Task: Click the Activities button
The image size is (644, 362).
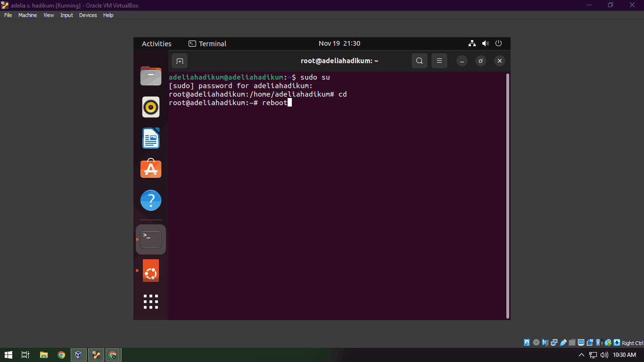Action: coord(157,43)
